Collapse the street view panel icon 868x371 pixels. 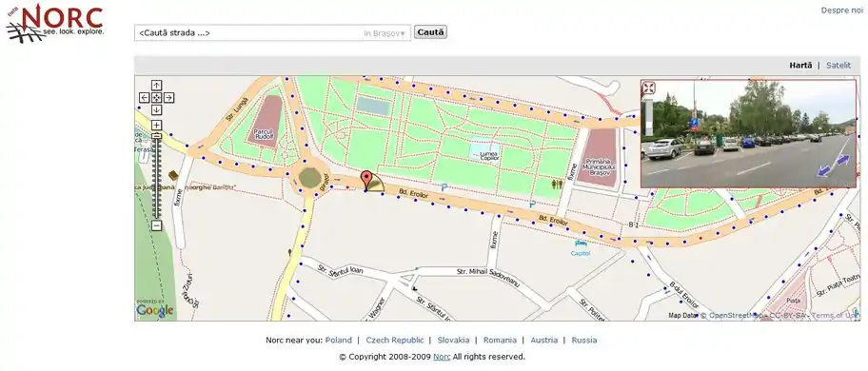[x=649, y=88]
